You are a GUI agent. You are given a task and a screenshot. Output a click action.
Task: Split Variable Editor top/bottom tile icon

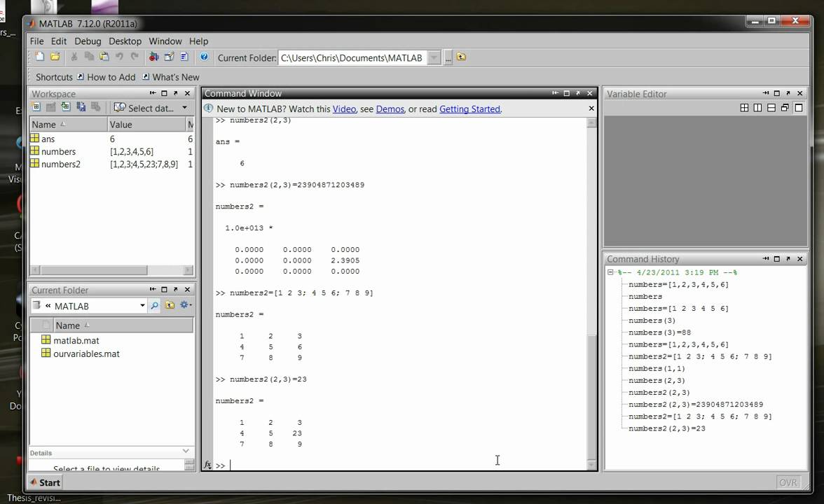point(771,108)
